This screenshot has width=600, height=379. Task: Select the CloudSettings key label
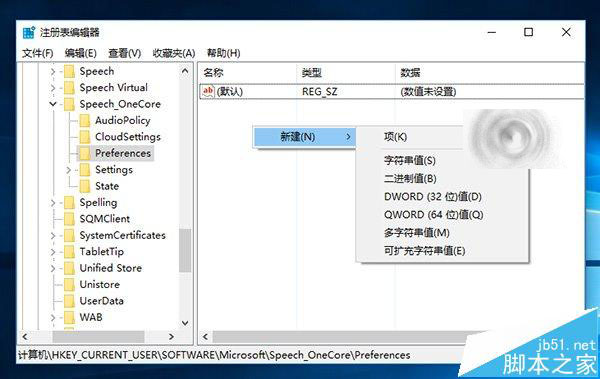(128, 137)
